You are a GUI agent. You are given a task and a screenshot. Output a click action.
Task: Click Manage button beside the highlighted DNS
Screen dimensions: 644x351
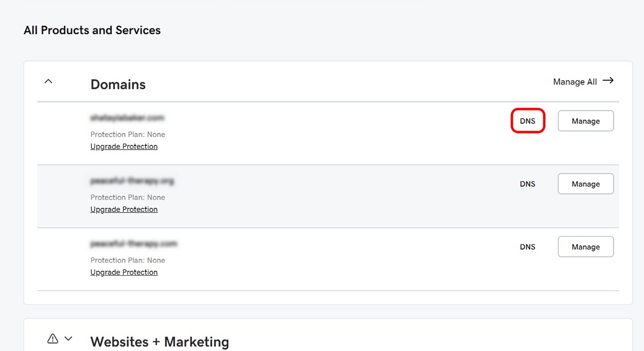pos(586,121)
